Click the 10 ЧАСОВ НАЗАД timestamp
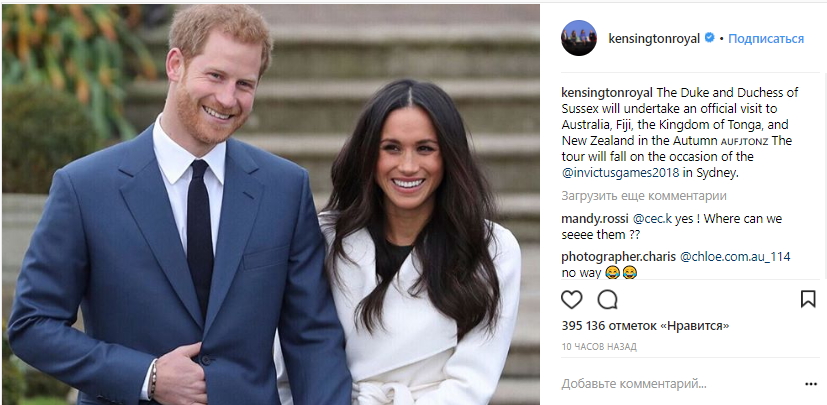 pyautogui.click(x=599, y=346)
